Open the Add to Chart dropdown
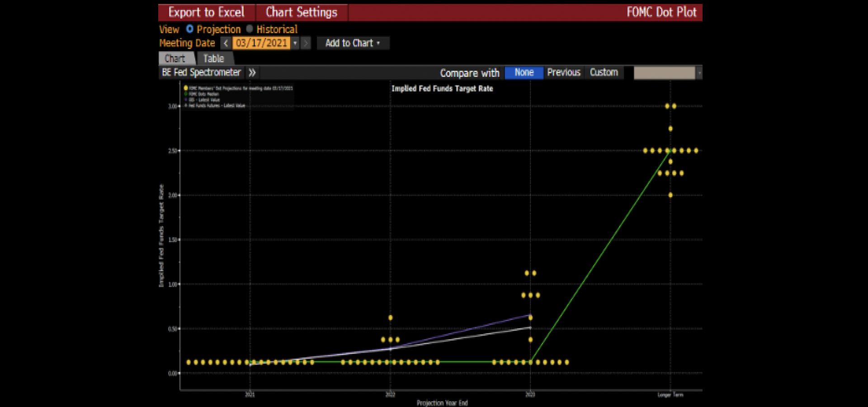The height and width of the screenshot is (407, 868). pyautogui.click(x=353, y=43)
